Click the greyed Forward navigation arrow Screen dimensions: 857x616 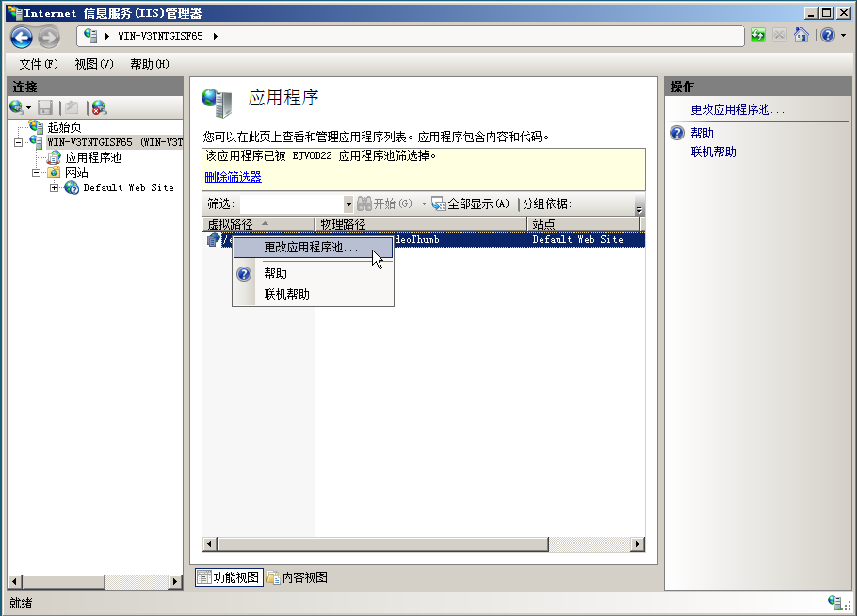[49, 37]
